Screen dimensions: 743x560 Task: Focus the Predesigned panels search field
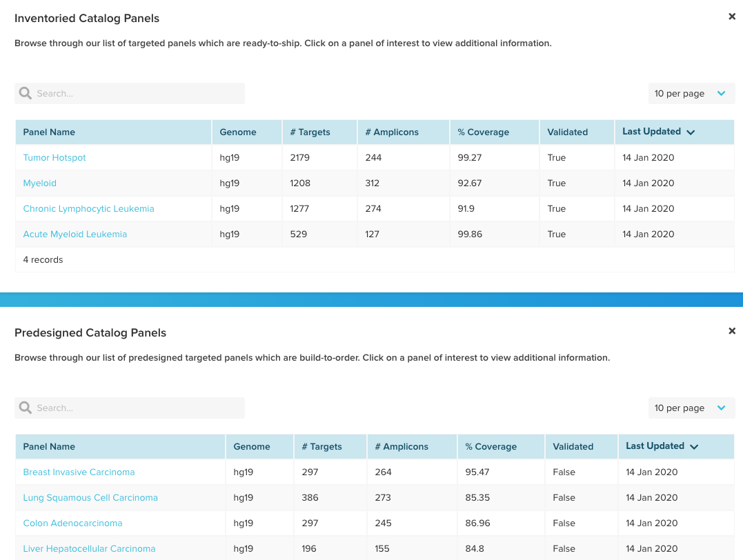pyautogui.click(x=130, y=408)
